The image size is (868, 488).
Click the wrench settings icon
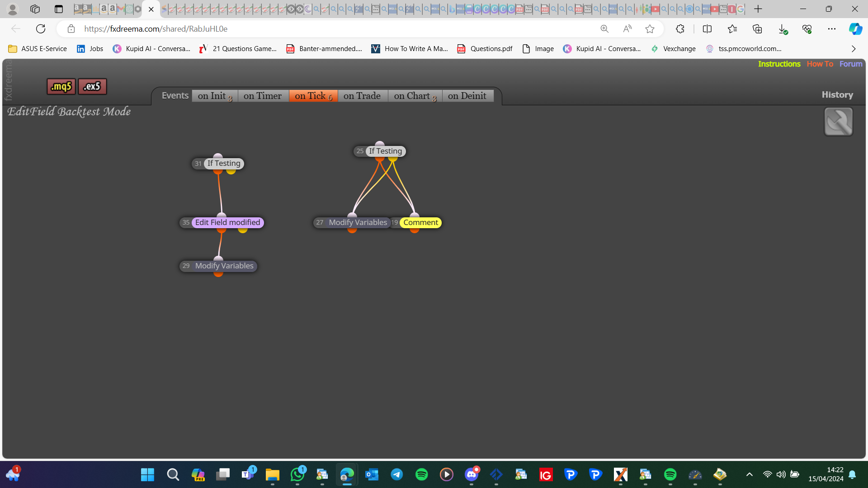point(838,122)
